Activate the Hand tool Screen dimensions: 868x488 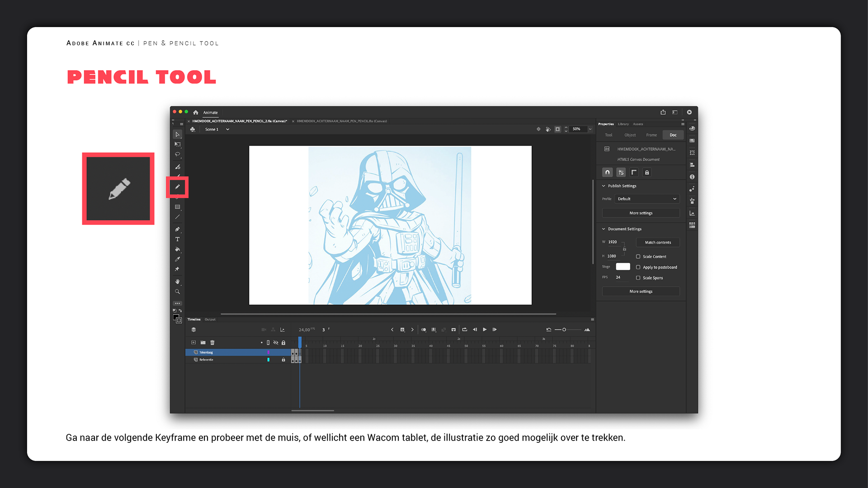click(177, 282)
